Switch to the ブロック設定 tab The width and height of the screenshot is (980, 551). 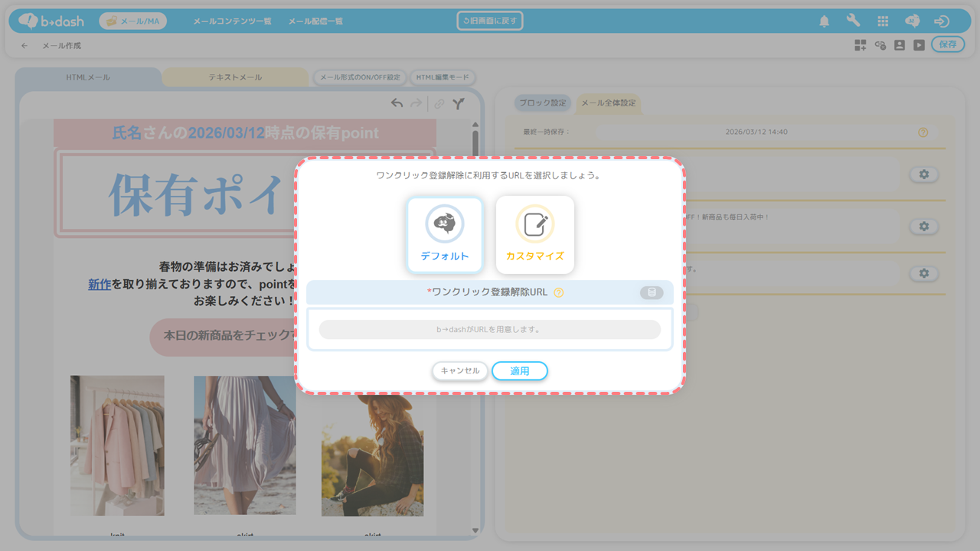(543, 103)
